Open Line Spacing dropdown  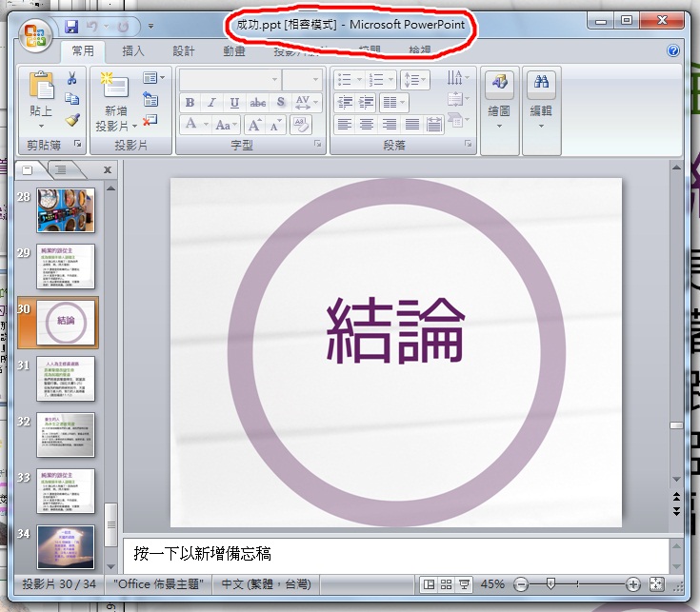415,80
